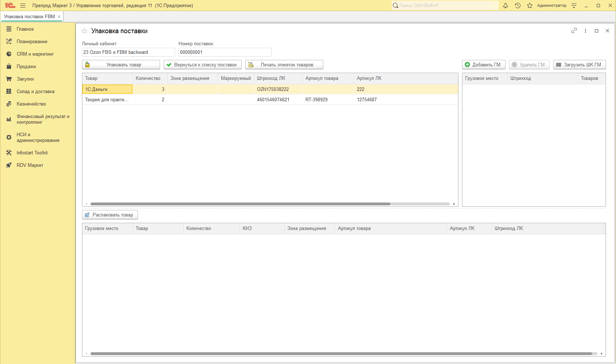Click the goods table horizontal scrollbar

(240, 204)
